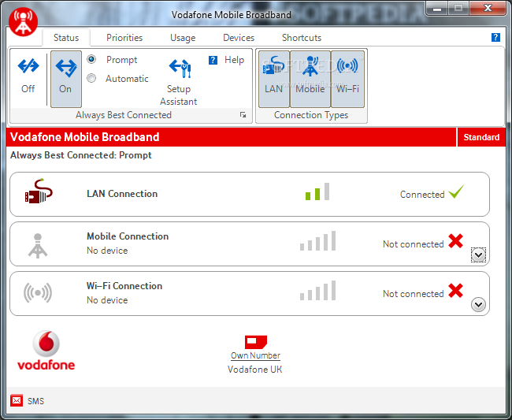Select the LAN Connection row label
The height and width of the screenshot is (420, 512).
tap(122, 194)
